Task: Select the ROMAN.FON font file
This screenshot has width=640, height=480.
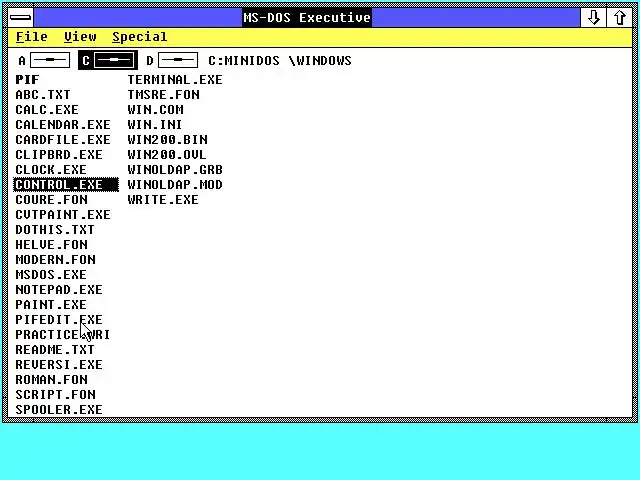Action: point(51,380)
